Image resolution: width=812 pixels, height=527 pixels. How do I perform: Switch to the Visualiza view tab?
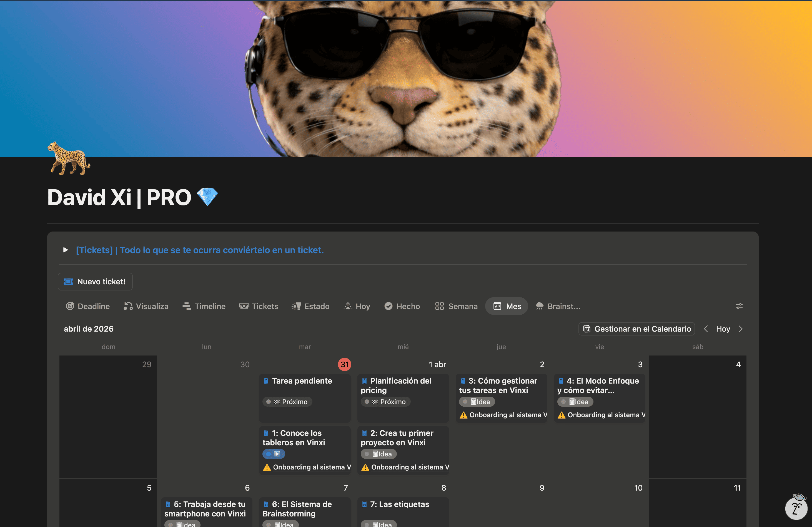pos(146,306)
